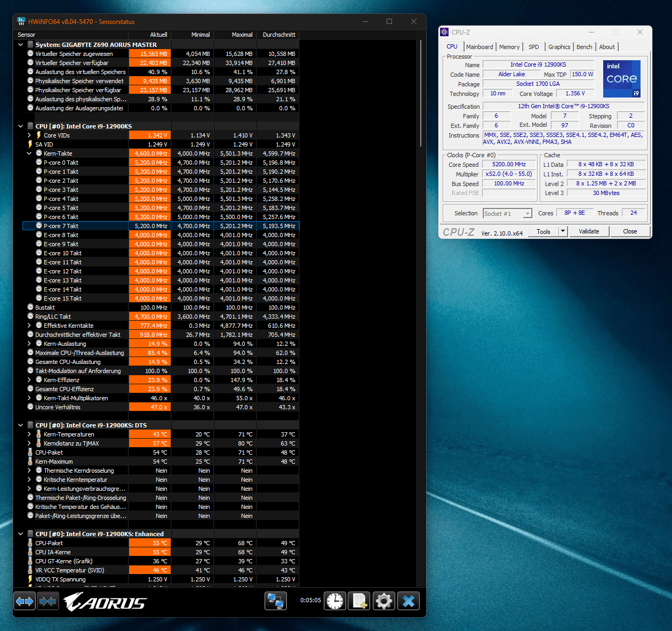Click the icon beside Gesamte CPU-Auslastung
Screen dimensions: 672x631
coord(30,362)
